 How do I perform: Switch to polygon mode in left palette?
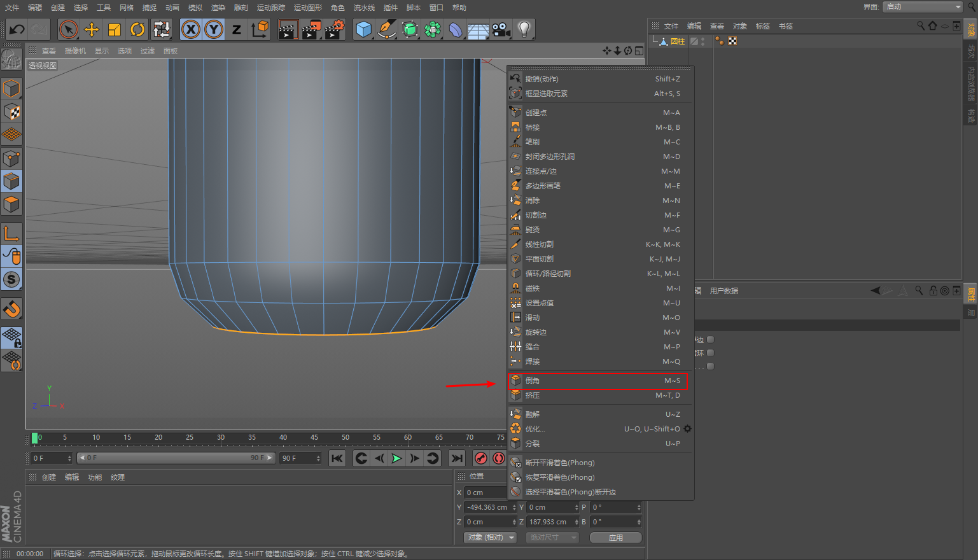click(11, 204)
